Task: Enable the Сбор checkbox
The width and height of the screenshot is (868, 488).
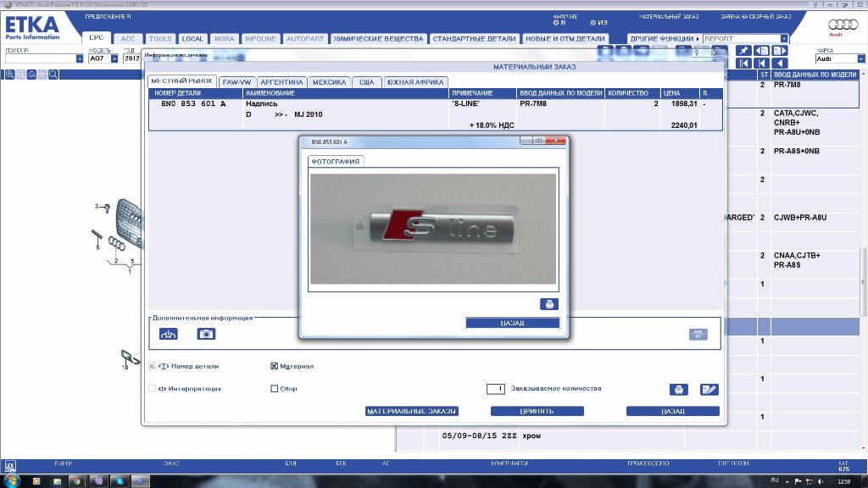Action: 274,389
